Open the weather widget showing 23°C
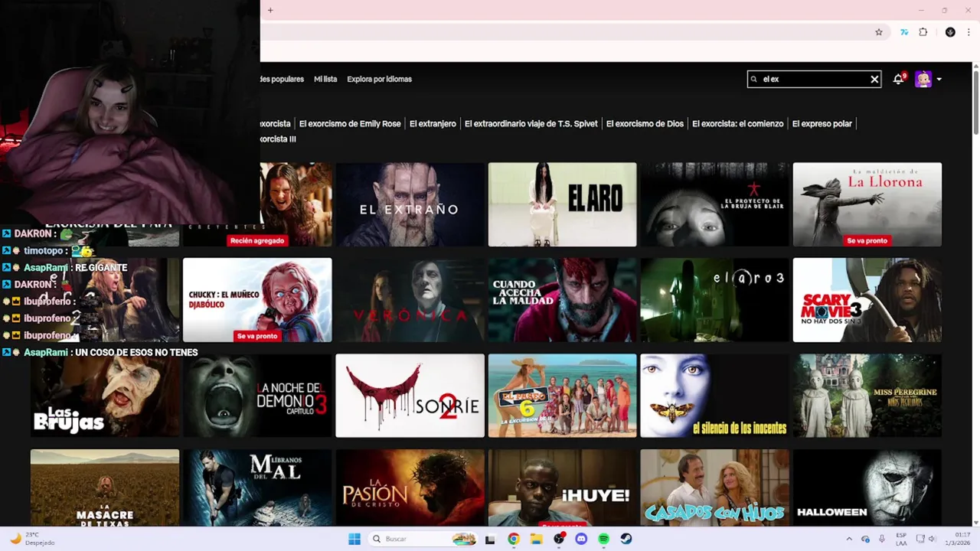Screen dimensions: 980x551 [31, 539]
